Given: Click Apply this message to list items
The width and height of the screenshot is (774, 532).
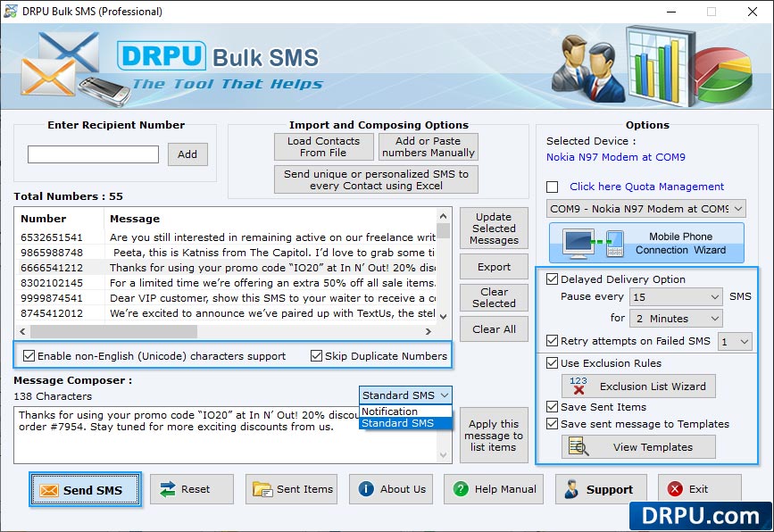Looking at the screenshot, I should coord(494,436).
